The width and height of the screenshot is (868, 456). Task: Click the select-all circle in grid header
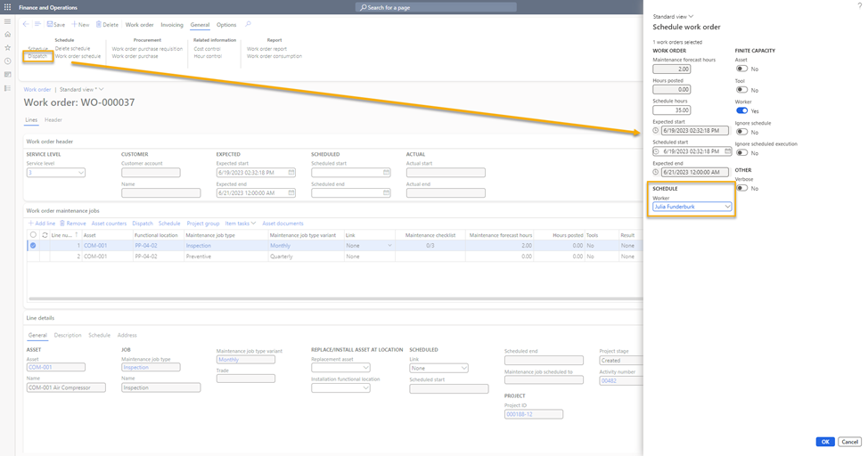click(33, 235)
